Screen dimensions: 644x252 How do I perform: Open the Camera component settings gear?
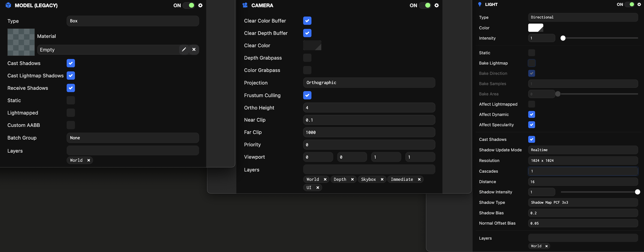point(437,5)
